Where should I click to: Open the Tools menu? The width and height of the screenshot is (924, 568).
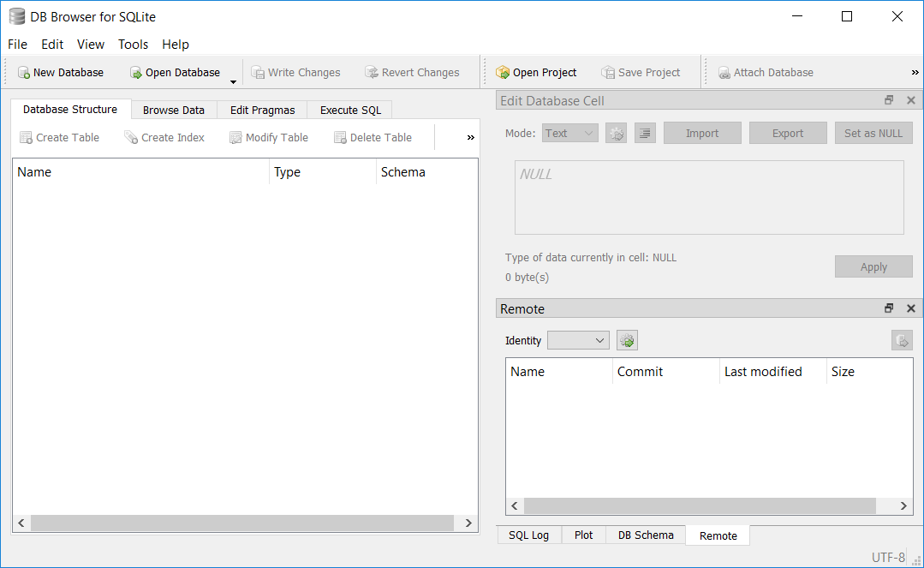point(133,45)
